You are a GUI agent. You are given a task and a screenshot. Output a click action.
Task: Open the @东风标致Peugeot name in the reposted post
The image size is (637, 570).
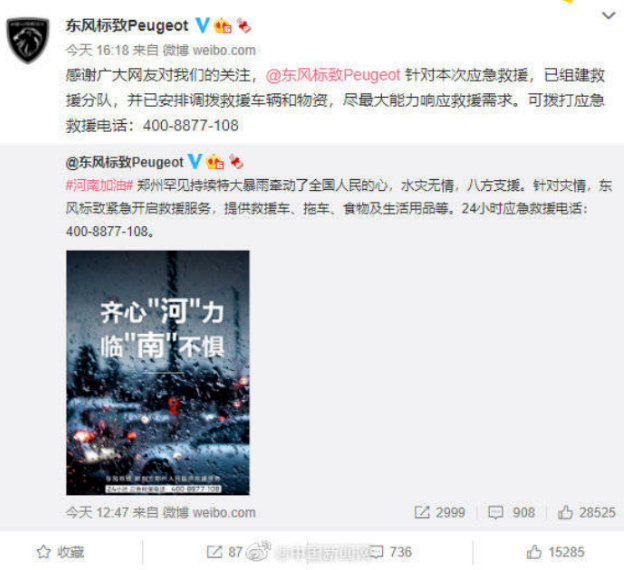pos(125,162)
